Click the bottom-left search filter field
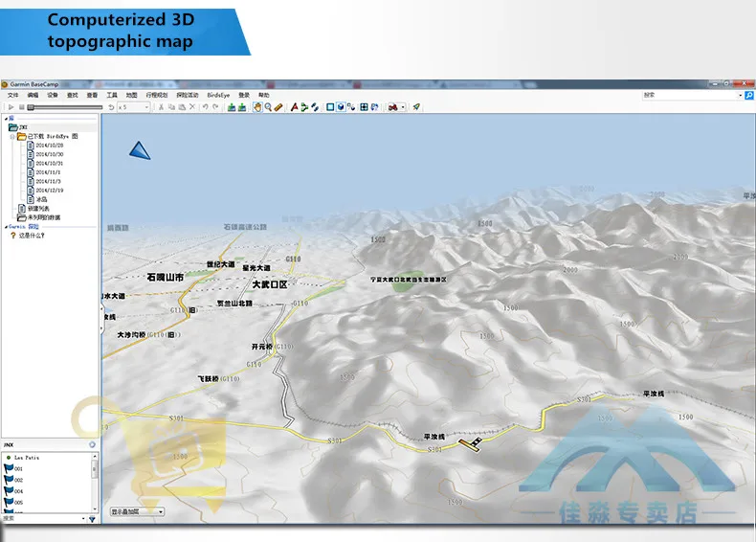756x542 pixels. [x=44, y=518]
